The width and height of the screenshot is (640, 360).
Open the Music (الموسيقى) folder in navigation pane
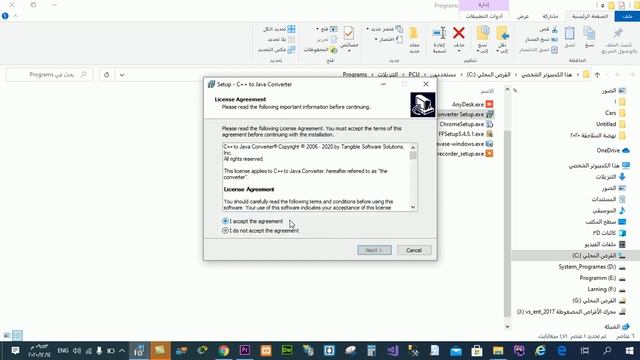[609, 211]
